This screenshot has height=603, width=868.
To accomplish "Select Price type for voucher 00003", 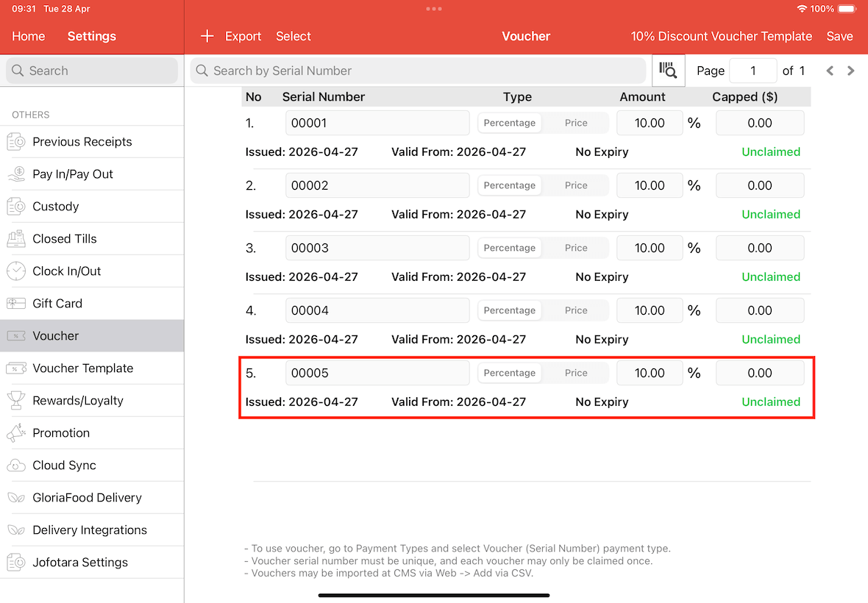I will point(576,248).
